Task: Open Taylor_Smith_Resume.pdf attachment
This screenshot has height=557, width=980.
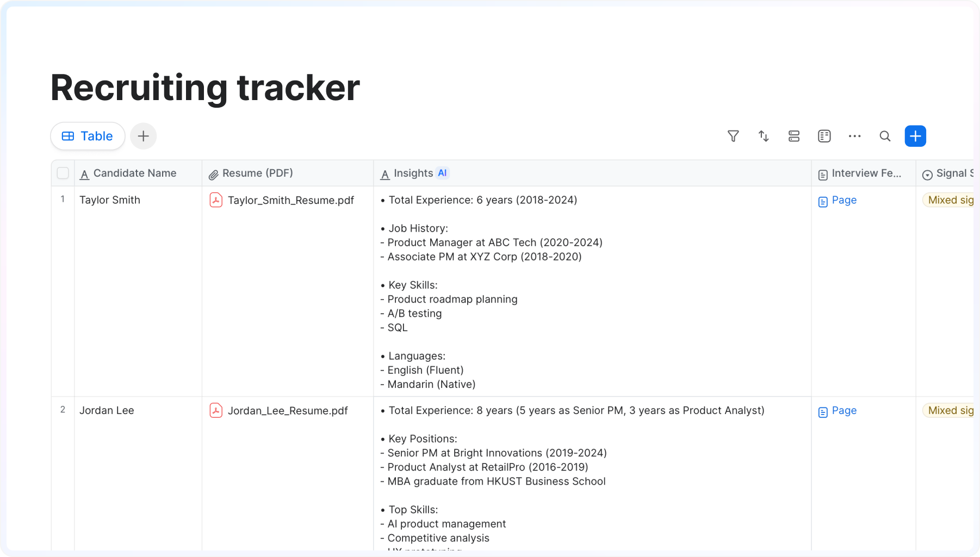Action: coord(290,200)
